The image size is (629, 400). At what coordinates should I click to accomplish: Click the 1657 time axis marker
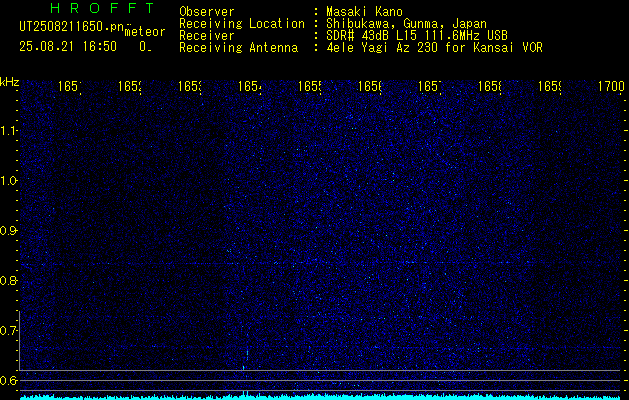coord(430,86)
